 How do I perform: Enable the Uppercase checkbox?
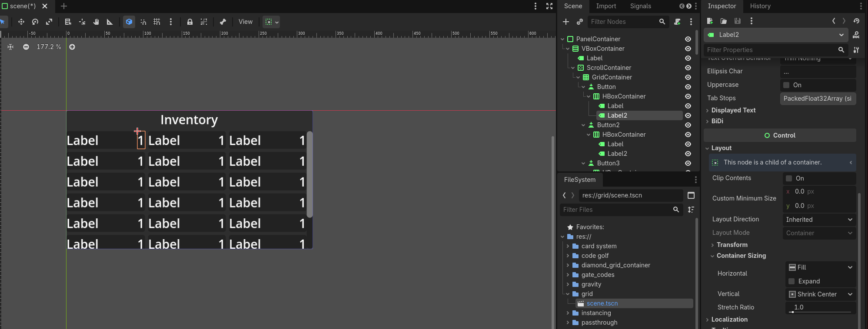click(786, 85)
